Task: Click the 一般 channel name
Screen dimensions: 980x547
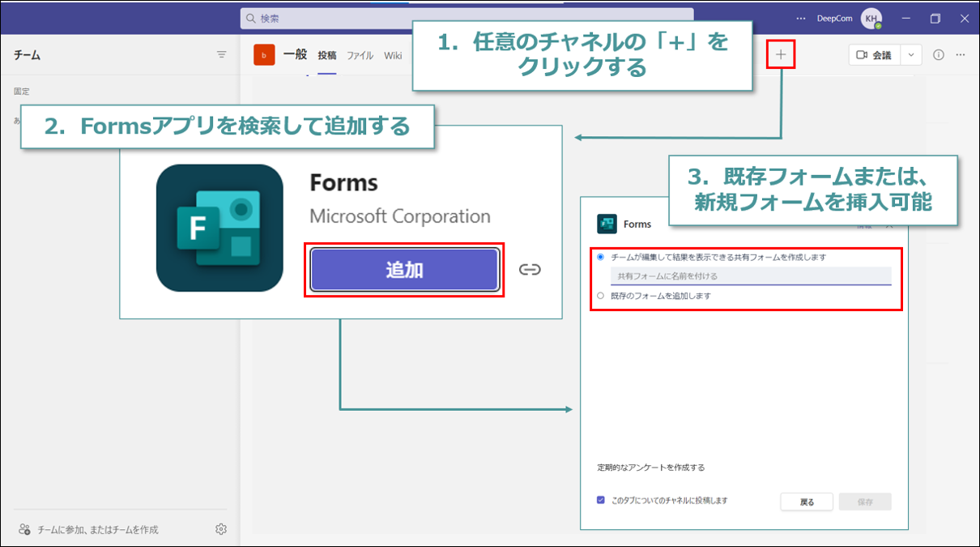Action: [x=295, y=54]
